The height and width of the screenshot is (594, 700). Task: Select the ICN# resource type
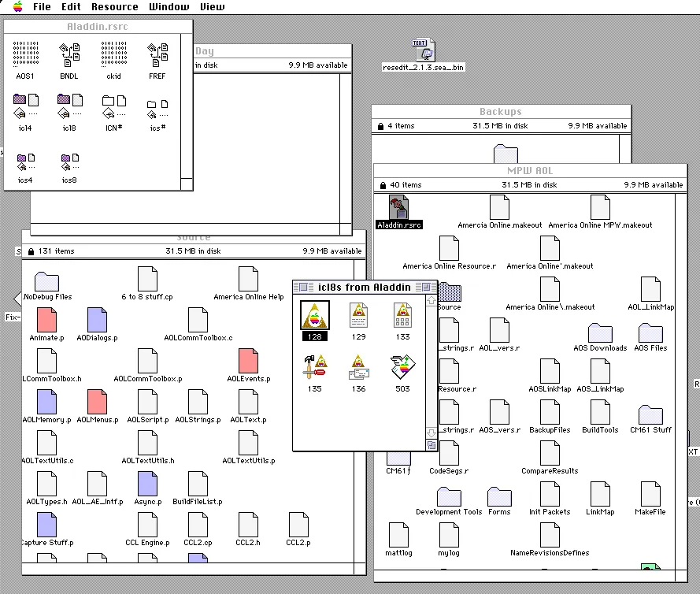114,105
